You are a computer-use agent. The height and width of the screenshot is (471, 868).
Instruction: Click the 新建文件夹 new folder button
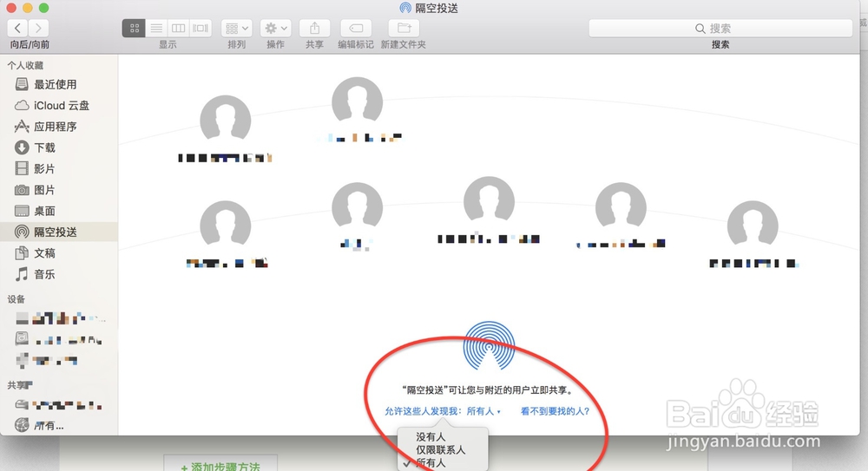(404, 28)
